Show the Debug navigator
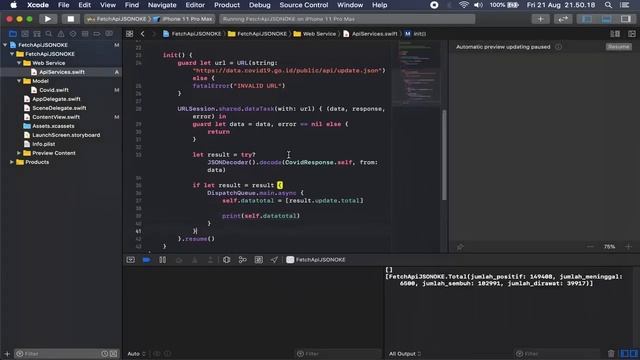The height and width of the screenshot is (360, 640). [85, 34]
